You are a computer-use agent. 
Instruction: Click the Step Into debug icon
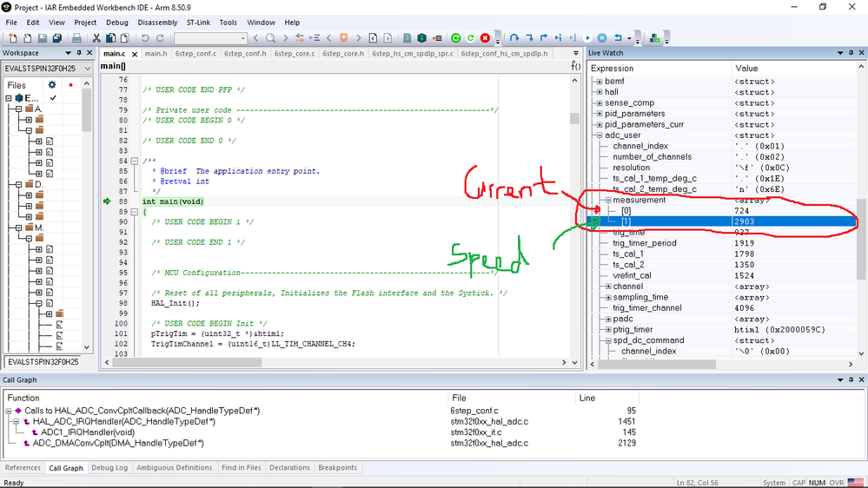529,38
